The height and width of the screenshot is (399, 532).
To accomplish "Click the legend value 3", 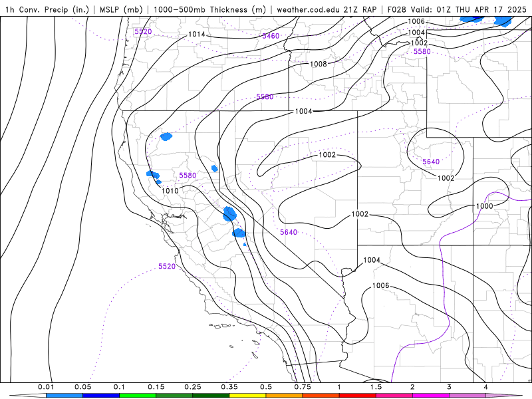I will point(450,387).
